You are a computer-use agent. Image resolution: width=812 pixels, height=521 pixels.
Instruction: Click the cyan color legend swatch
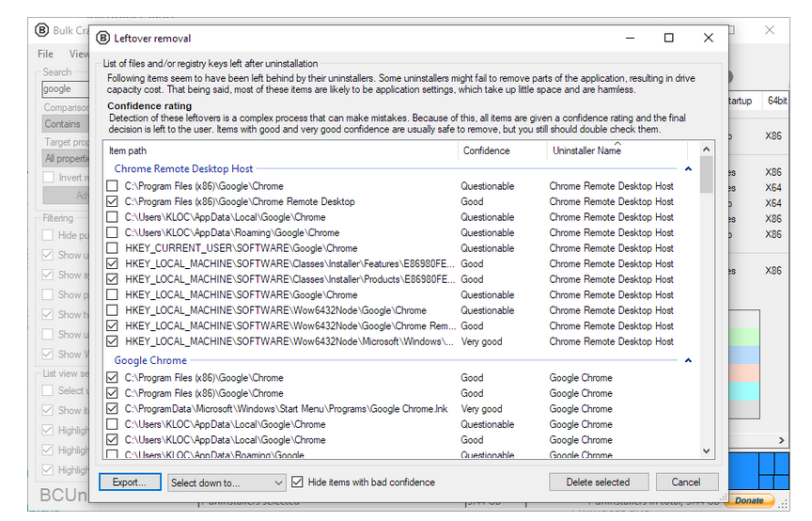[744, 391]
